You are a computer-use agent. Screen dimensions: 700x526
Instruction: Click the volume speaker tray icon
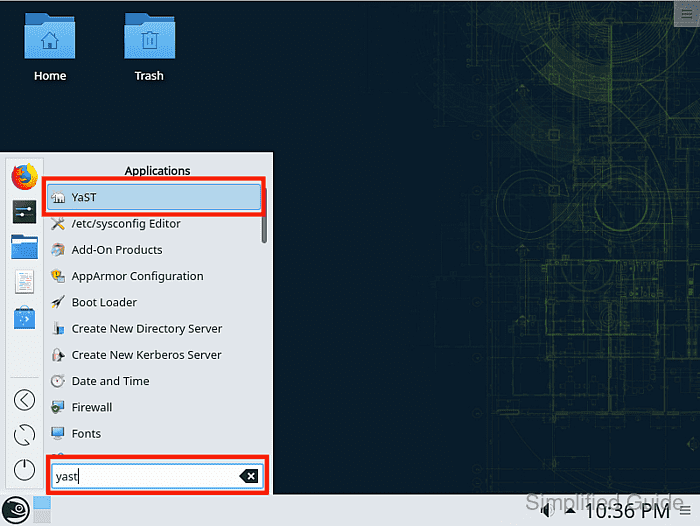(546, 510)
